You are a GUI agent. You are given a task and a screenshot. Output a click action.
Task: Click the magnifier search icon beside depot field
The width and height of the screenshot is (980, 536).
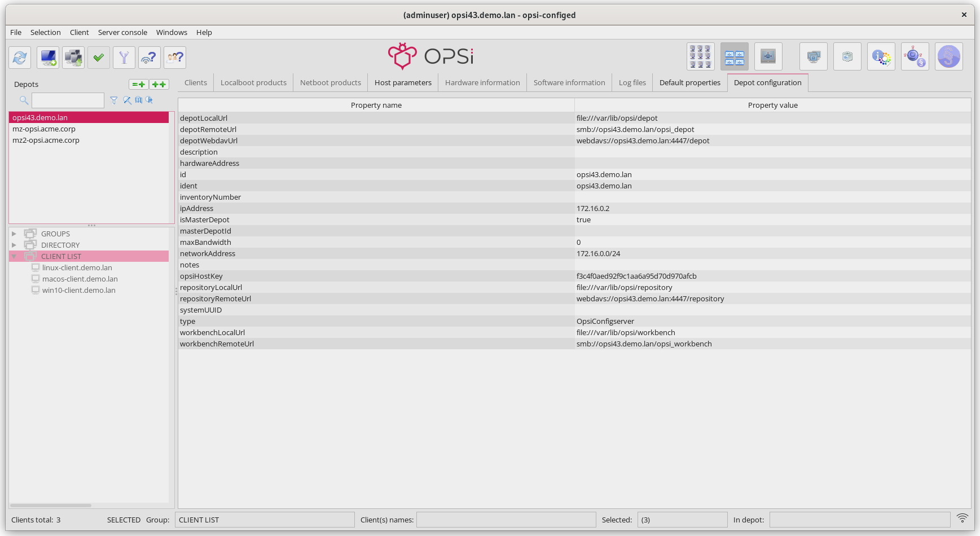(24, 100)
